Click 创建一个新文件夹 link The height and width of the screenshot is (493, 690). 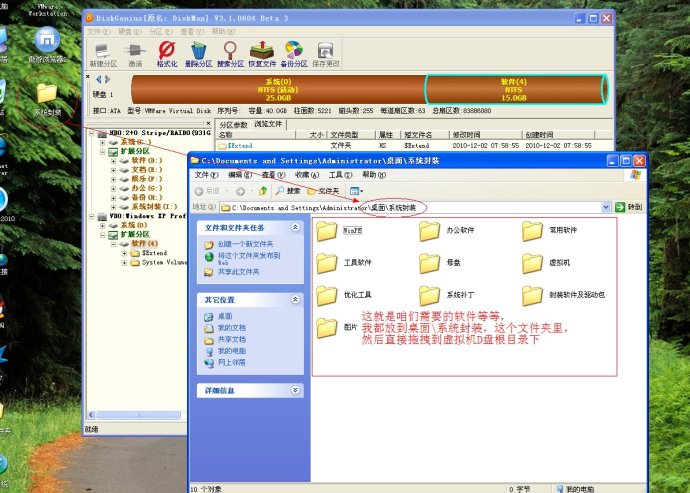(x=245, y=244)
